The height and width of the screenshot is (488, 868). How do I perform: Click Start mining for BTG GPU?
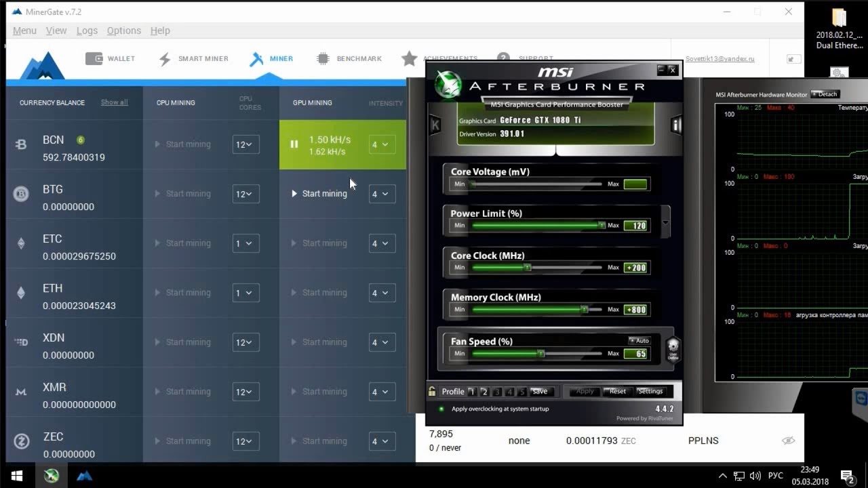[319, 194]
